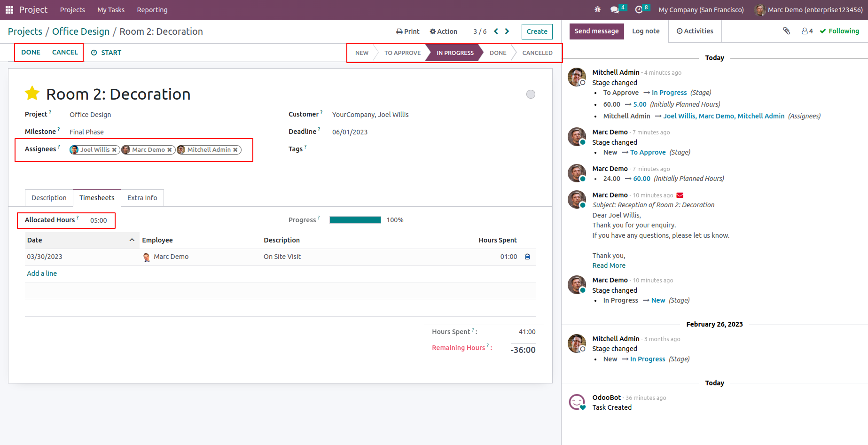Click the Customer field value

click(x=370, y=115)
